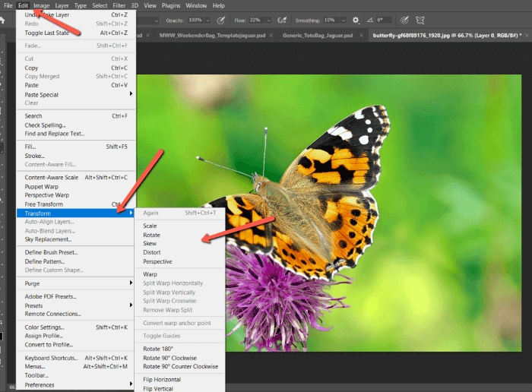The height and width of the screenshot is (392, 532).
Task: Choose Rotate in the Transform submenu
Action: tap(151, 235)
